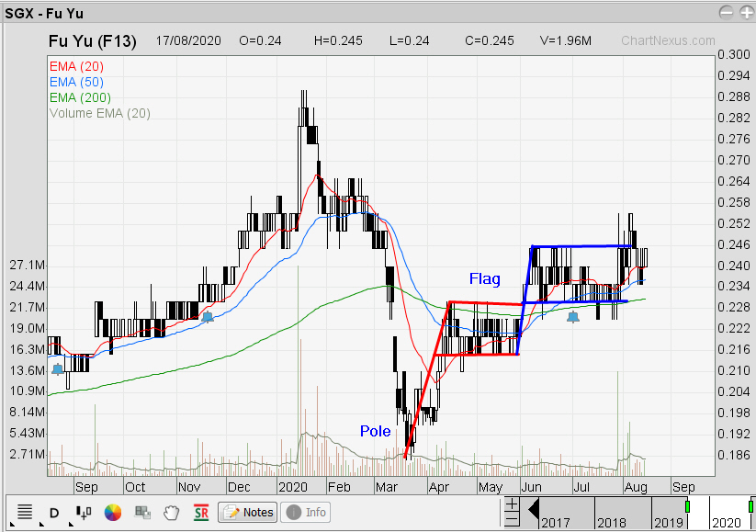756x532 pixels.
Task: Click the Fu Yu (F13) stock name
Action: [x=93, y=41]
